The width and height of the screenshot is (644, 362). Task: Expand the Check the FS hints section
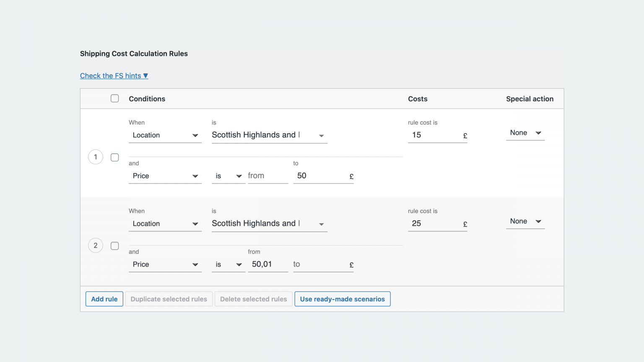pos(114,75)
